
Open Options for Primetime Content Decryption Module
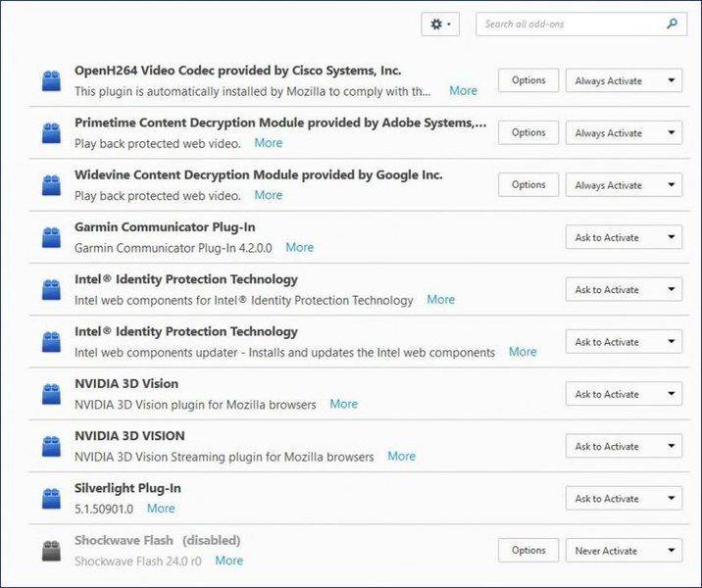coord(528,132)
